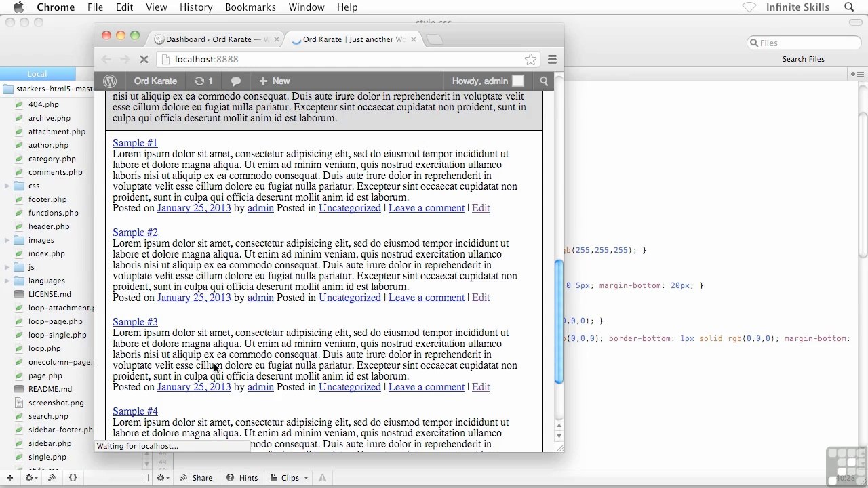Open sidebar.php in the file list
The width and height of the screenshot is (868, 488).
[x=50, y=443]
